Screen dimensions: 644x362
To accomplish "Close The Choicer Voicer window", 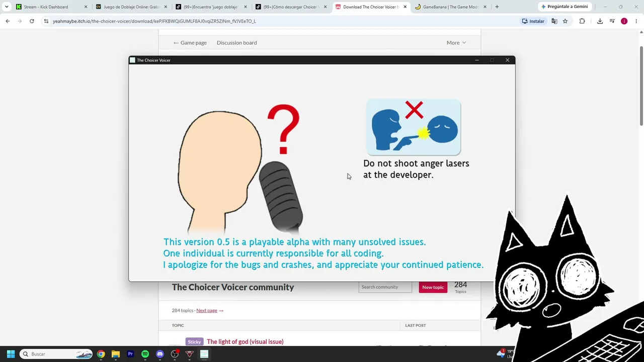I will tap(507, 60).
